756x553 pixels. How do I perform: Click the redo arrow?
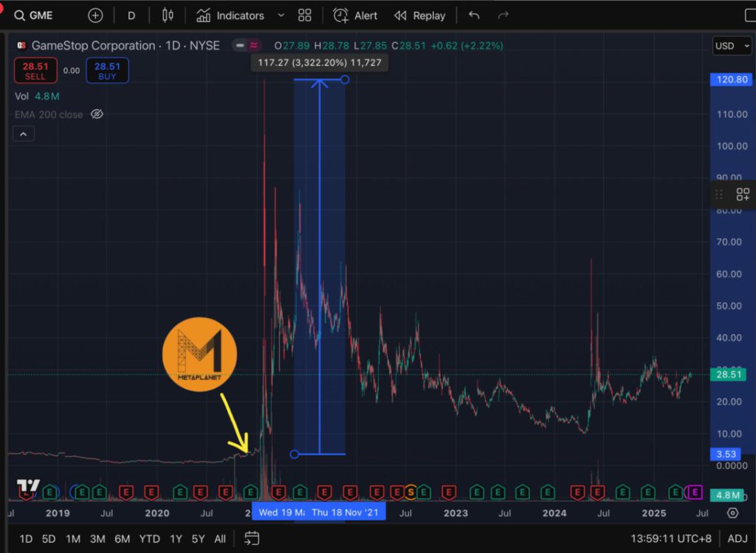[x=504, y=16]
